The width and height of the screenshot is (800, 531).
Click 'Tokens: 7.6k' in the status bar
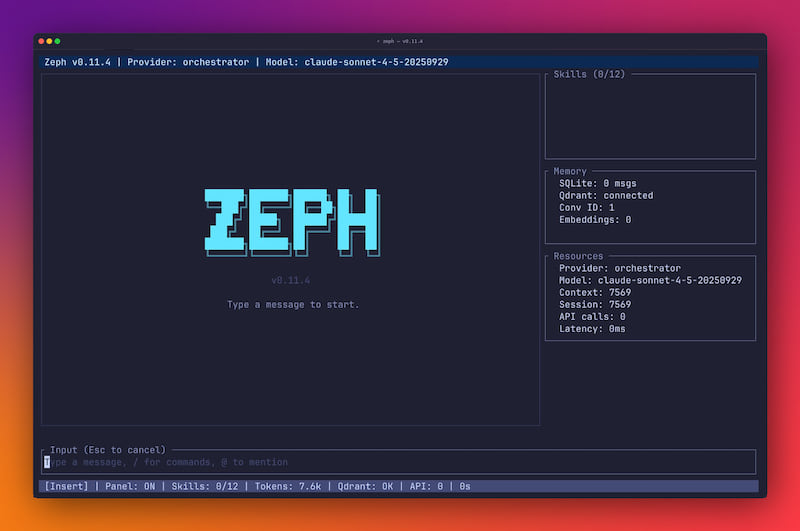pyautogui.click(x=288, y=487)
